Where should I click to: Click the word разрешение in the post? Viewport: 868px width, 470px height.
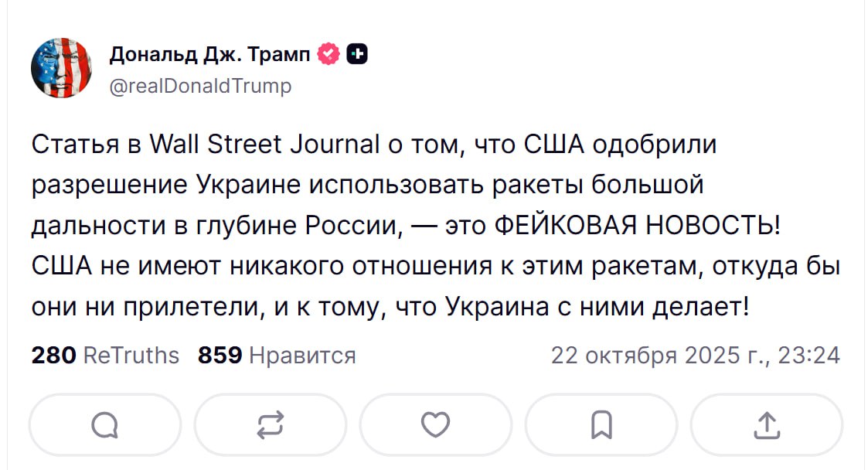click(109, 186)
